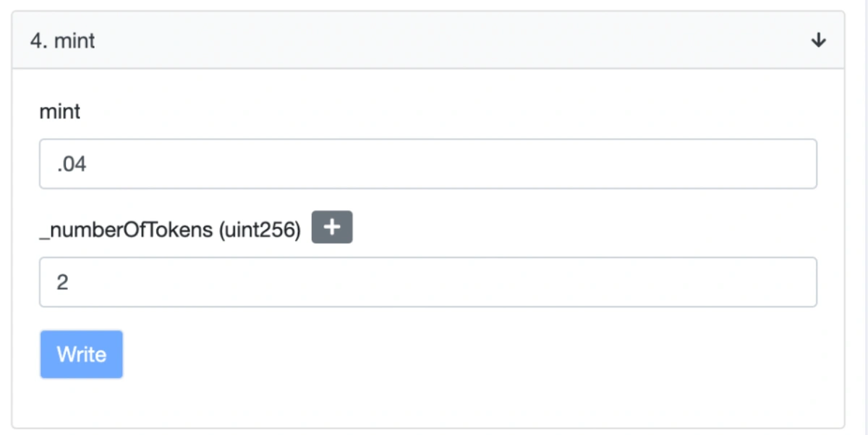This screenshot has width=868, height=435.
Task: Collapse the mint section using the down arrow
Action: (818, 40)
